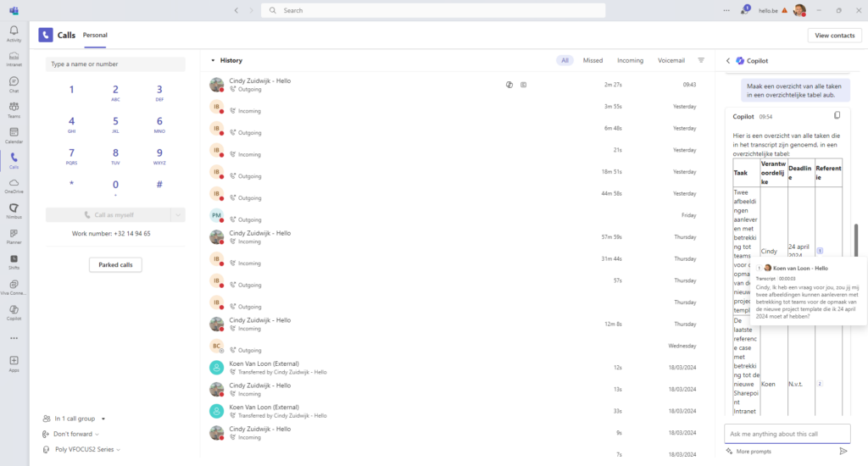Open OneDrive from the sidebar
This screenshot has width=868, height=466.
point(14,186)
